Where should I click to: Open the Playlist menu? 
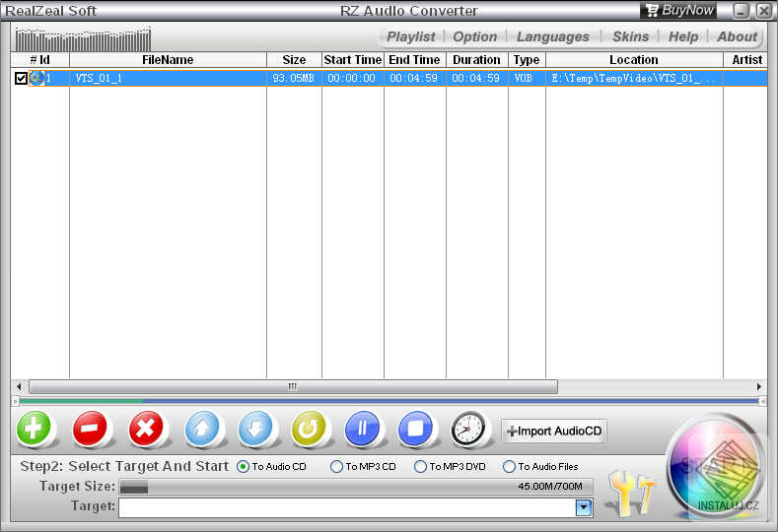point(411,36)
